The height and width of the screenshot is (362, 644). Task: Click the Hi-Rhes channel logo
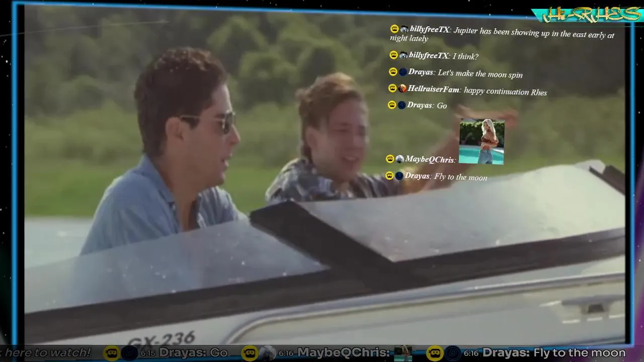coord(587,15)
